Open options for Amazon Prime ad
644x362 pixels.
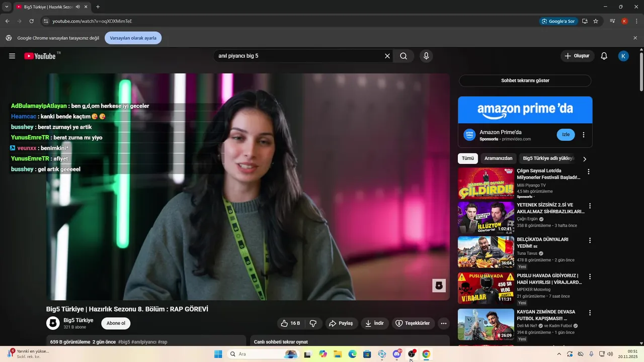pyautogui.click(x=584, y=135)
